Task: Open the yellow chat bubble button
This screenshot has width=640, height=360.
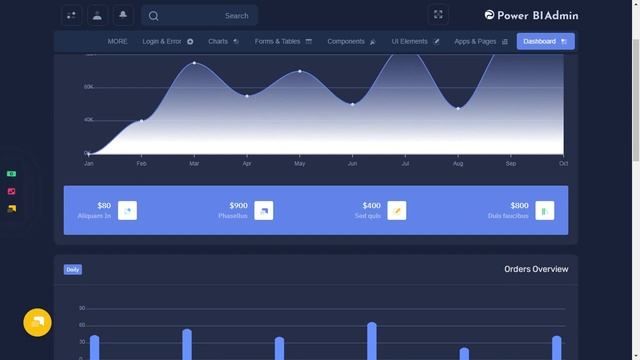Action: pyautogui.click(x=37, y=322)
